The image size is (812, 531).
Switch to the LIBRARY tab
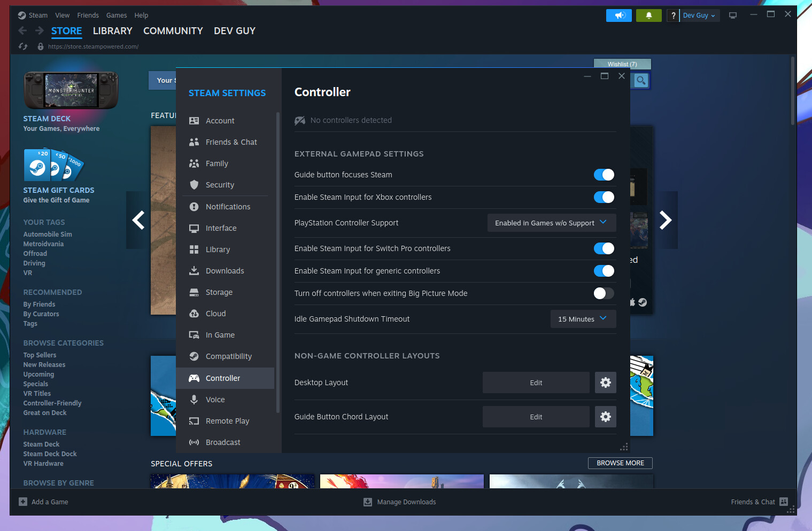113,31
